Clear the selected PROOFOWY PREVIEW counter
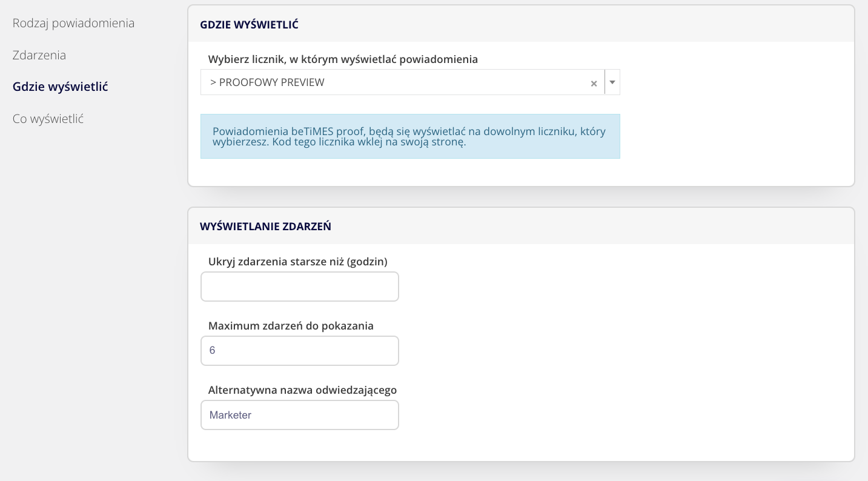868x481 pixels. (594, 84)
